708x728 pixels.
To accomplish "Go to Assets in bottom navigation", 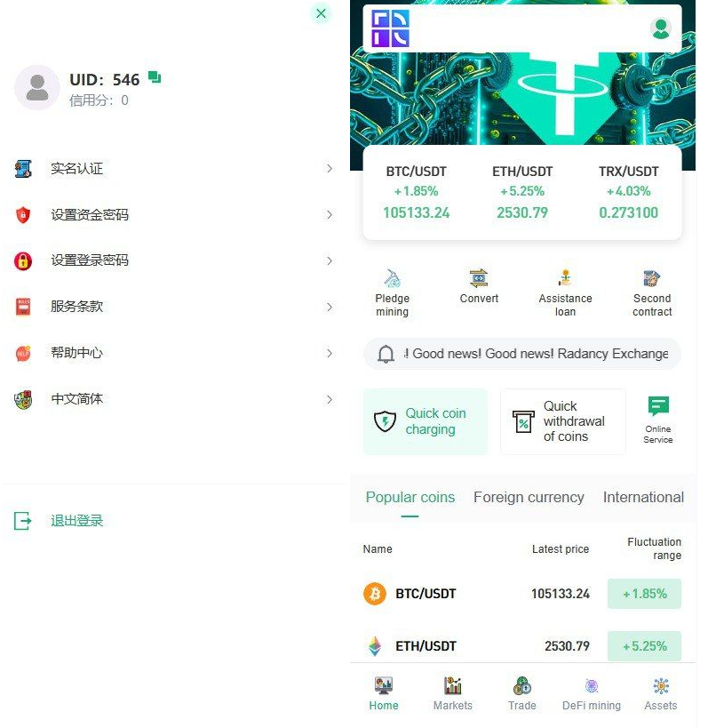I will [660, 693].
